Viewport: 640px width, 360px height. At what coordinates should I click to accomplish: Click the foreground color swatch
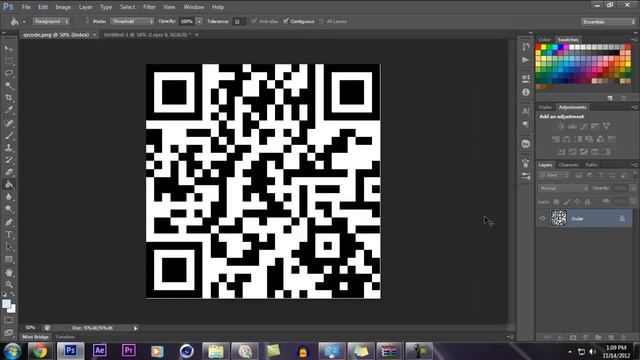(6, 304)
